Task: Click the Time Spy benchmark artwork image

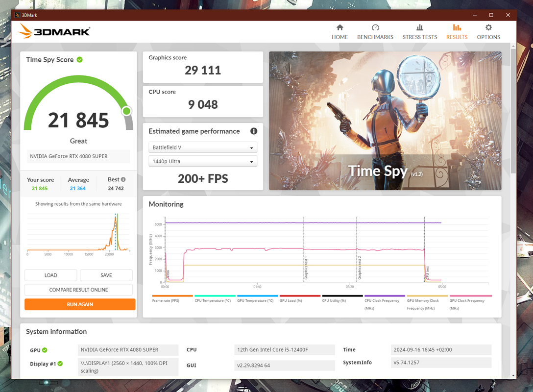Action: click(x=385, y=121)
